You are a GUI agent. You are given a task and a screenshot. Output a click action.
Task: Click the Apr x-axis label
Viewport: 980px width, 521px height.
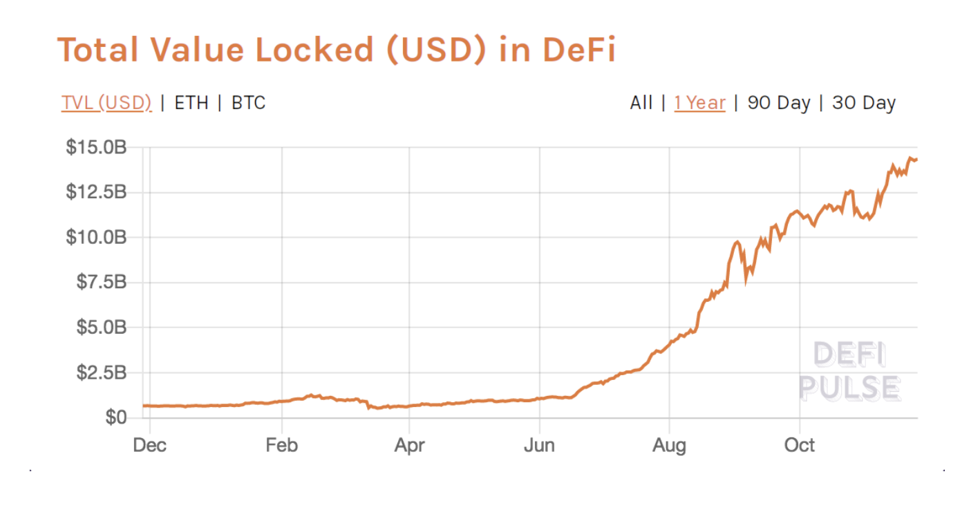tap(409, 445)
